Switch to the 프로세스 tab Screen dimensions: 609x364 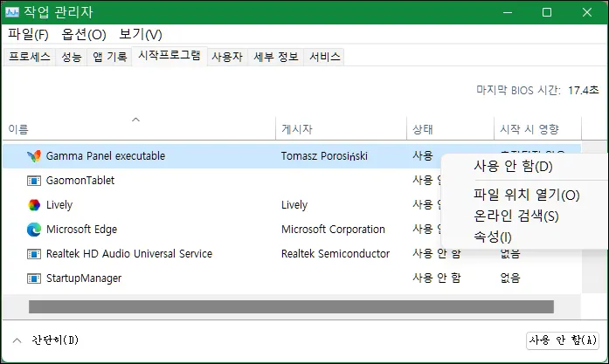pyautogui.click(x=30, y=57)
